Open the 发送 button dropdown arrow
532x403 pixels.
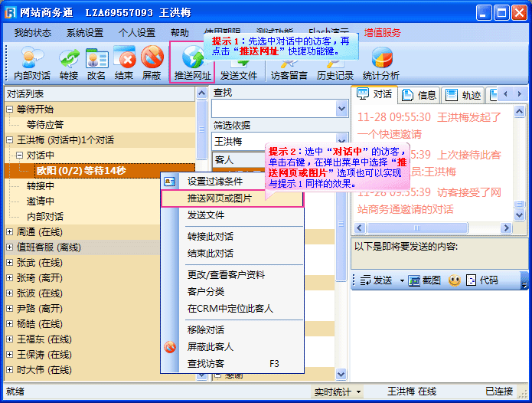coord(401,280)
